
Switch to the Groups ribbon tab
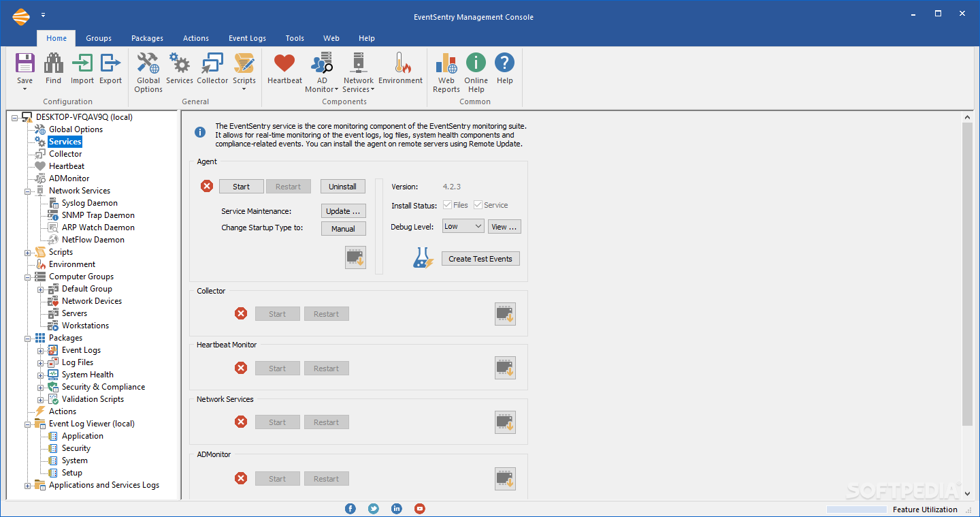(x=99, y=38)
